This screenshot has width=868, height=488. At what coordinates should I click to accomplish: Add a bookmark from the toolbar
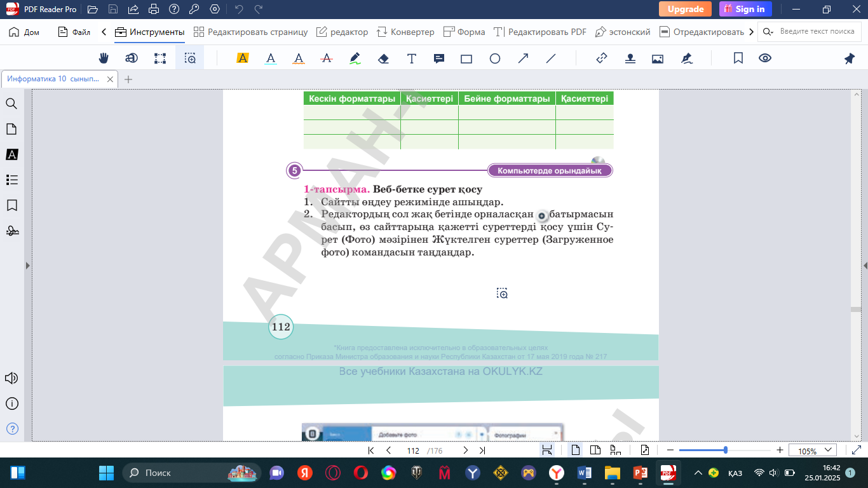[738, 58]
